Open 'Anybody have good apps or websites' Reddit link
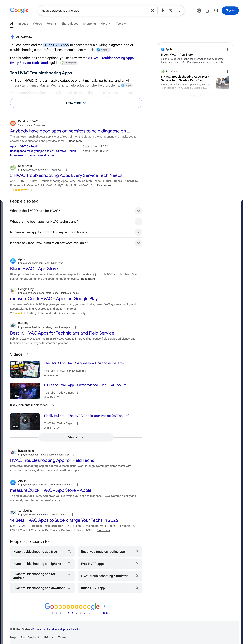Viewport: 243px width, 644px height. pyautogui.click(x=70, y=131)
